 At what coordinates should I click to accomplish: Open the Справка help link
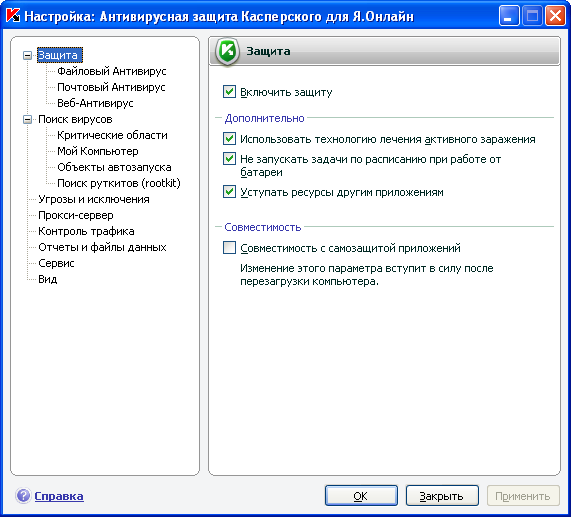tap(59, 496)
